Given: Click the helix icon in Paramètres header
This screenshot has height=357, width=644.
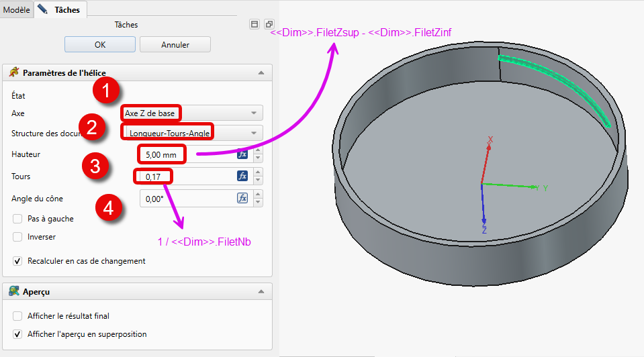Looking at the screenshot, I should click(14, 72).
